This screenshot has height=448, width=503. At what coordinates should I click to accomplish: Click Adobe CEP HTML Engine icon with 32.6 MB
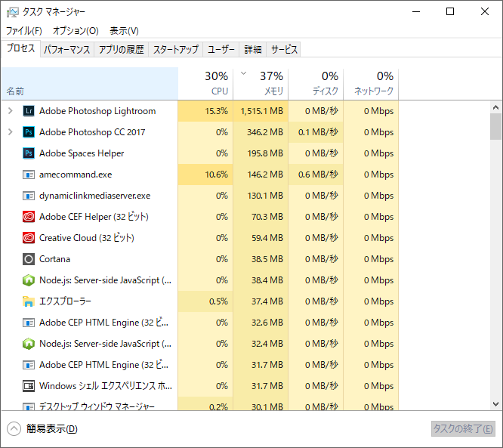pyautogui.click(x=29, y=323)
